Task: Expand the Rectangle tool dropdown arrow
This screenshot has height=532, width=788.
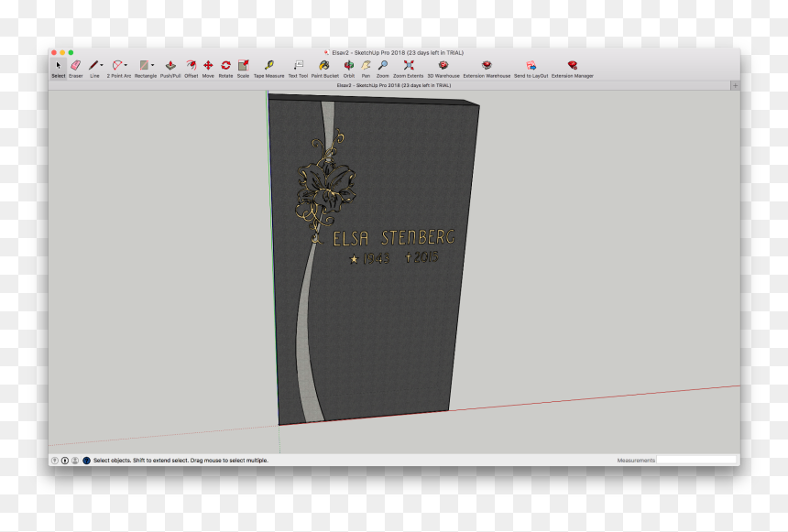Action: (x=152, y=65)
